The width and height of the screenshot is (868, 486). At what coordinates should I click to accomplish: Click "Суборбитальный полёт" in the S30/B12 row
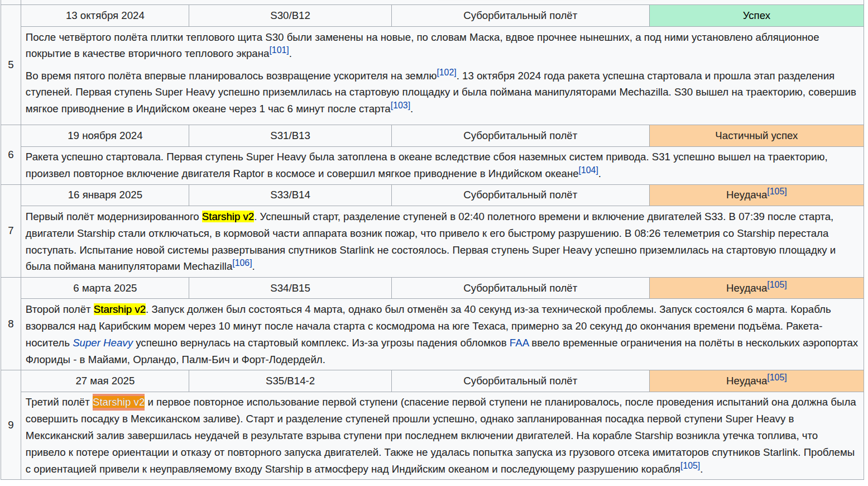(520, 16)
